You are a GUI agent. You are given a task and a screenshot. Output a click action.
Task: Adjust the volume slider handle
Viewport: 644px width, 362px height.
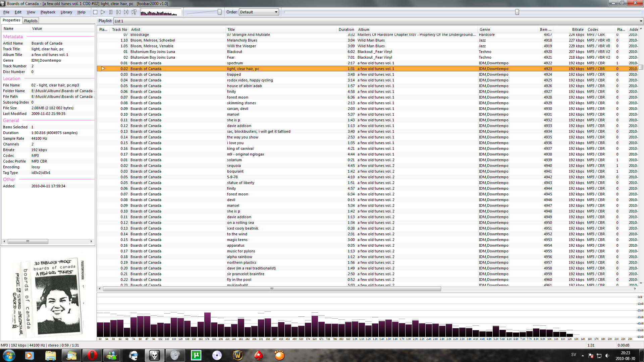click(x=219, y=12)
